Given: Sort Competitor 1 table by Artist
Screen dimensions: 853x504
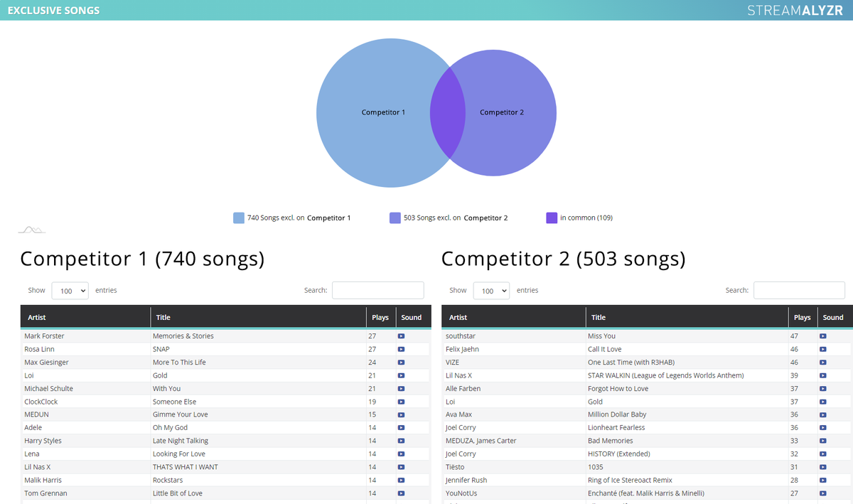Looking at the screenshot, I should point(85,317).
